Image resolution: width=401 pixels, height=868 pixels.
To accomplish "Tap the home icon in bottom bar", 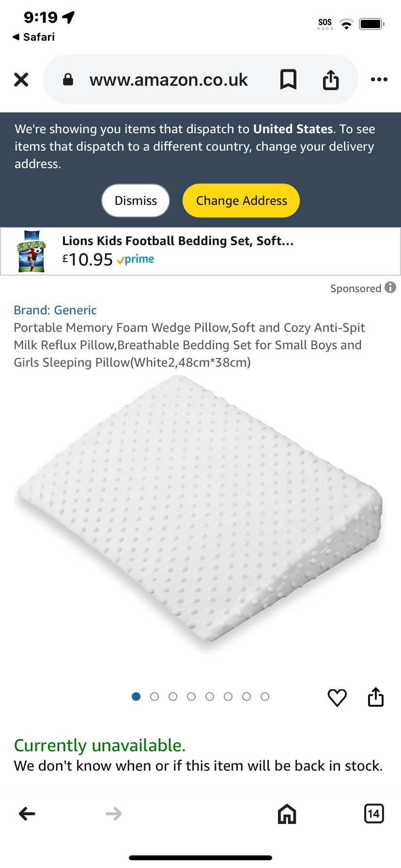I will pyautogui.click(x=287, y=814).
